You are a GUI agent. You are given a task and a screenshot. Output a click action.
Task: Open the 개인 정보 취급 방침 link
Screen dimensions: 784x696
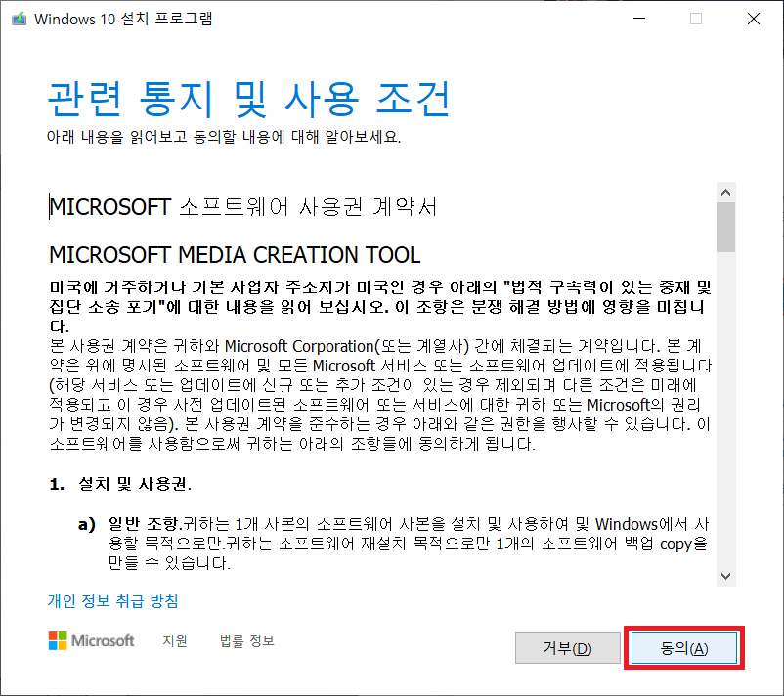click(113, 600)
